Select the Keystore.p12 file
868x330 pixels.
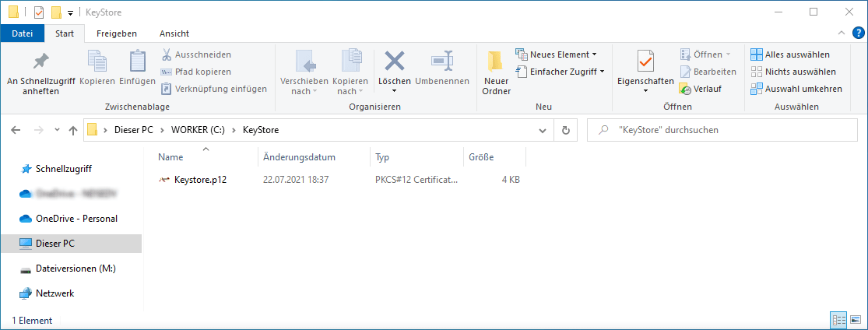click(200, 180)
